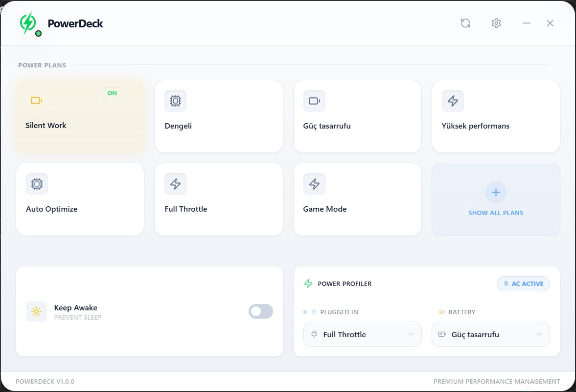This screenshot has height=392, width=576.
Task: Click the Battery label
Action: (462, 312)
